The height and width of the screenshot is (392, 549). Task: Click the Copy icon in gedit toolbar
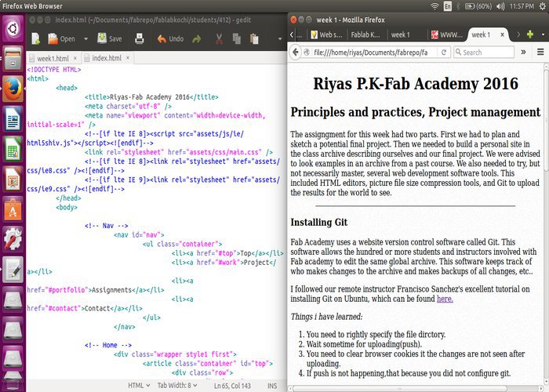coord(237,39)
